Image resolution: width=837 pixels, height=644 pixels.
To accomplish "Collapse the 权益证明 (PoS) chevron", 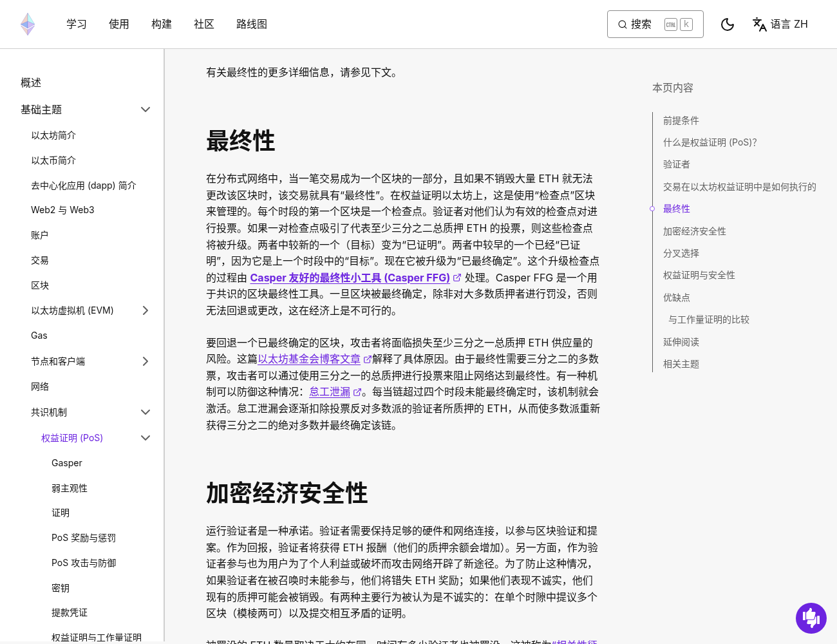I will pos(146,438).
